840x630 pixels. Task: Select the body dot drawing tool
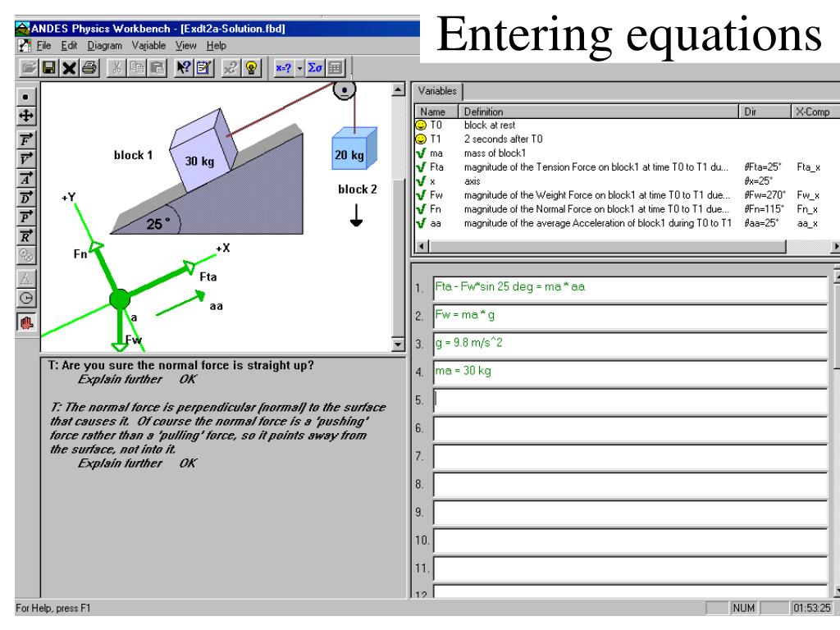point(25,97)
